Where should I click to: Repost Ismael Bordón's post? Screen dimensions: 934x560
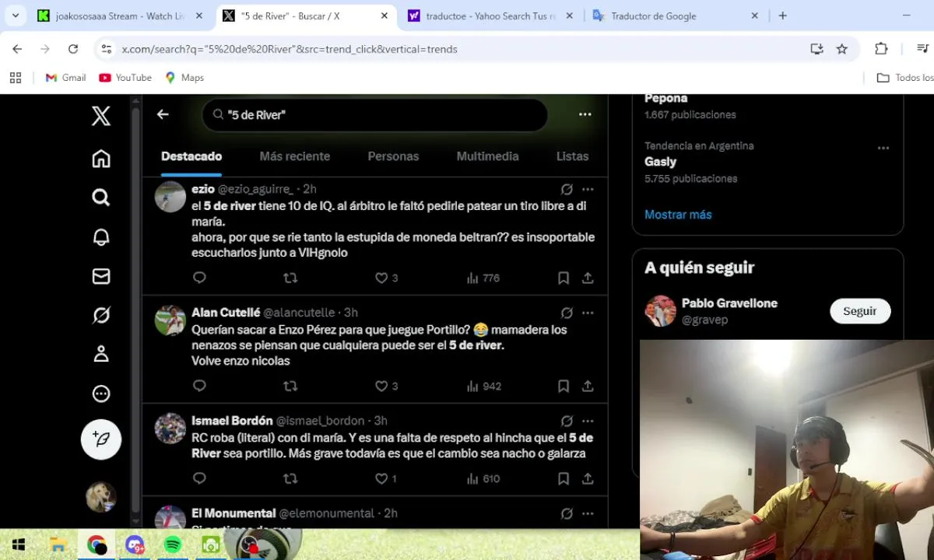tap(290, 478)
